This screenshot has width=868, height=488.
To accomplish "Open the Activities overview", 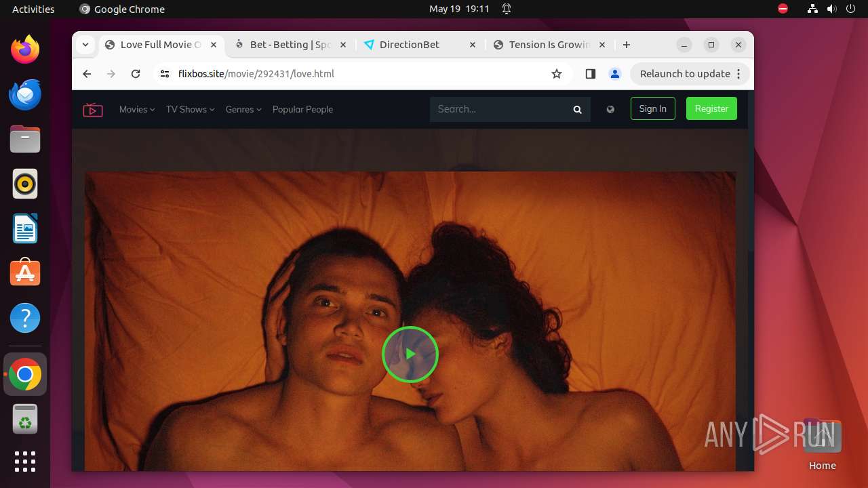I will pyautogui.click(x=33, y=9).
